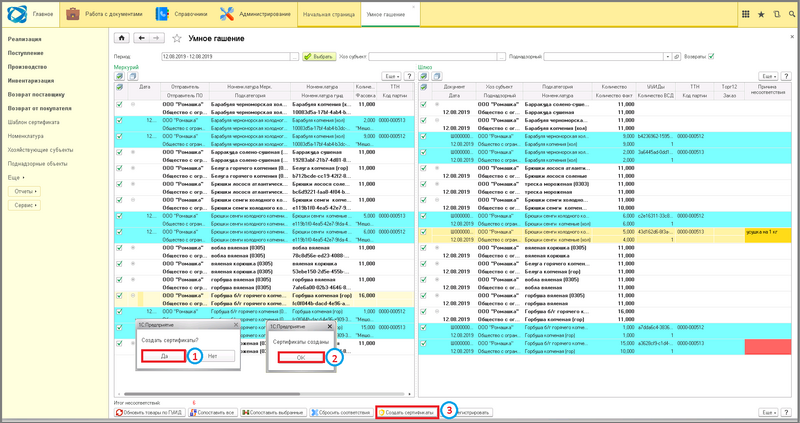
Task: Open the Работа с документами section
Action: 105,14
